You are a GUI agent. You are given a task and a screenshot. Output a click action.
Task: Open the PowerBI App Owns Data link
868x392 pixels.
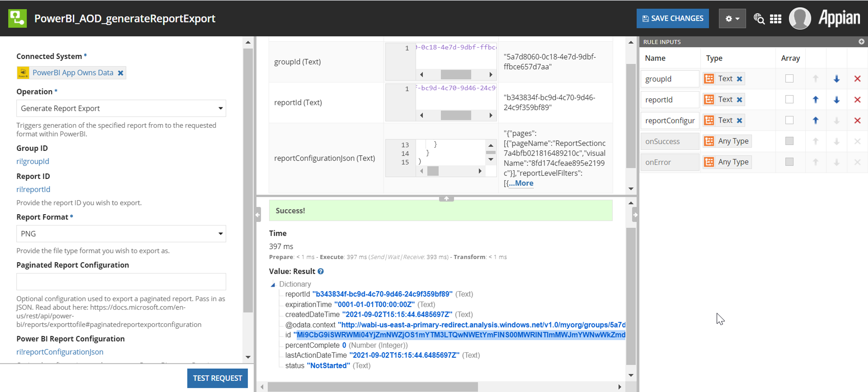(73, 73)
